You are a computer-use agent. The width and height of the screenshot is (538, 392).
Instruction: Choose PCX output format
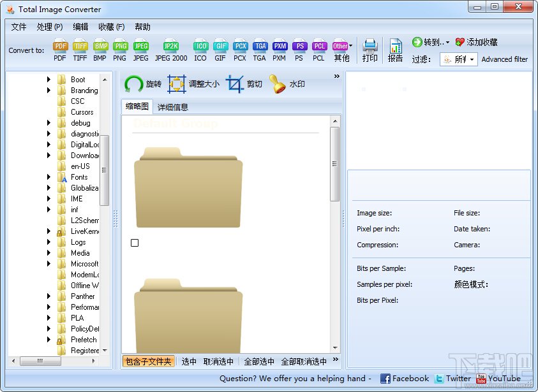click(x=240, y=50)
